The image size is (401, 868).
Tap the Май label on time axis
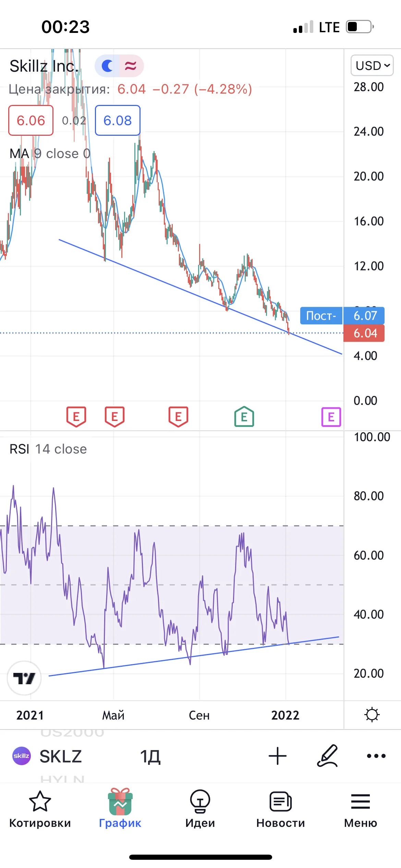coord(113,715)
